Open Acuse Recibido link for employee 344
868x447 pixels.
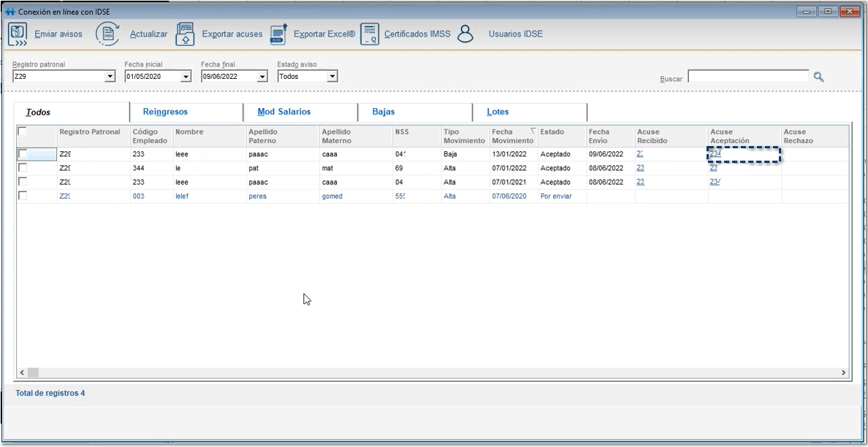click(640, 168)
